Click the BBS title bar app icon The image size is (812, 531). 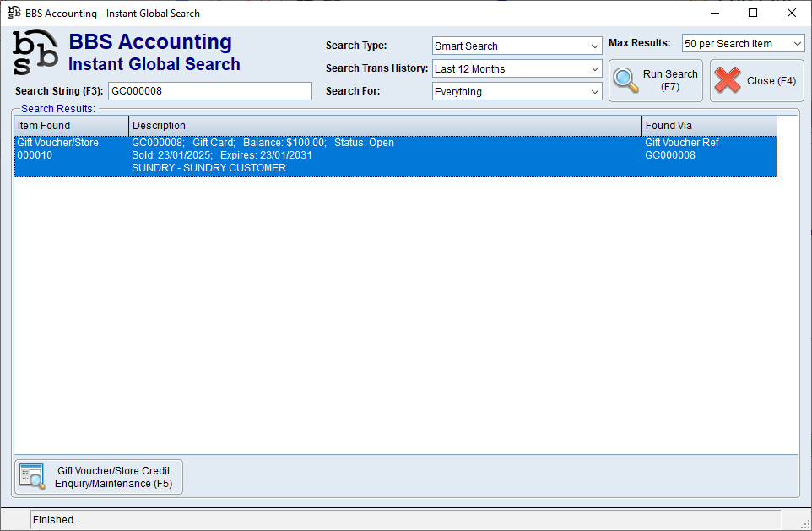pos(14,14)
